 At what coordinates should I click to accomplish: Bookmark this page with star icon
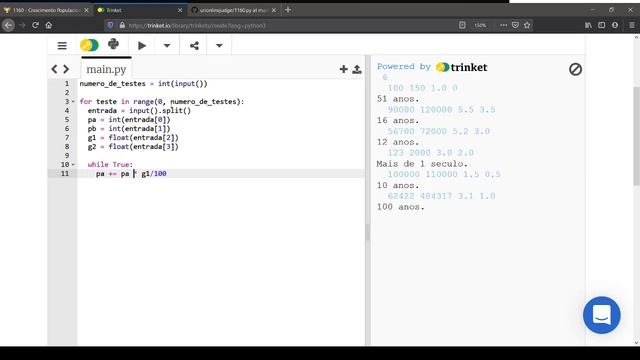[x=527, y=25]
